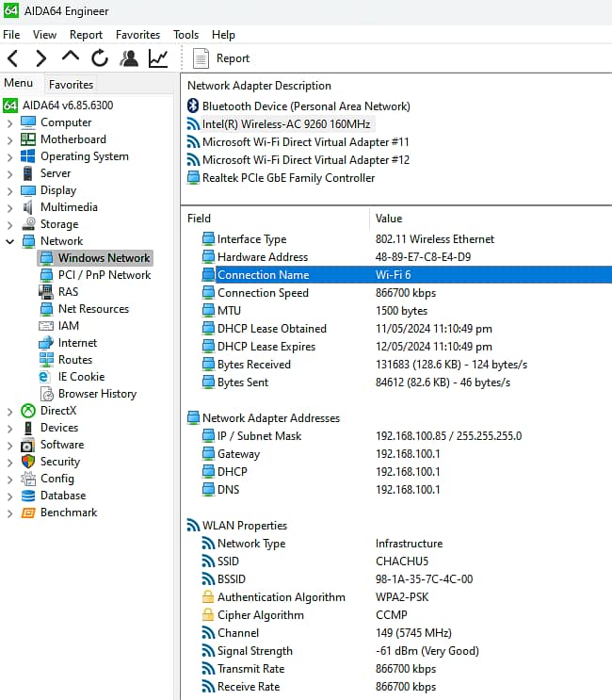Open Browser History tree item
Viewport: 612px width, 700px height.
point(89,394)
